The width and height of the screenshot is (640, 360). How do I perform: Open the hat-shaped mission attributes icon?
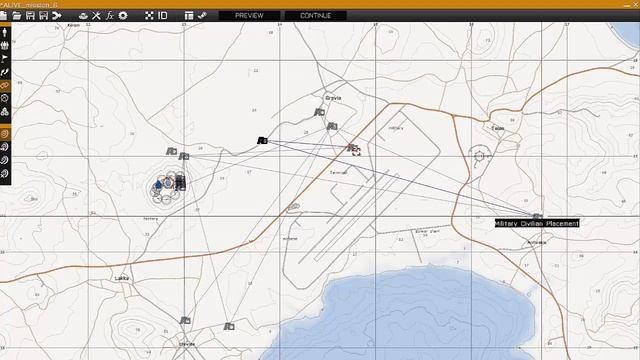tap(83, 16)
